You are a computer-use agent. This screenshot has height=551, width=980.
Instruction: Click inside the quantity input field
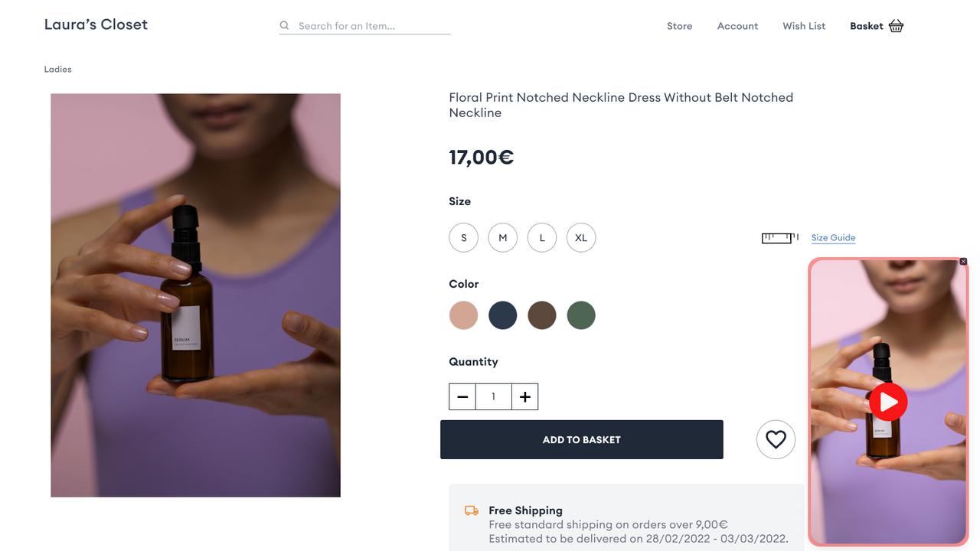pos(493,396)
